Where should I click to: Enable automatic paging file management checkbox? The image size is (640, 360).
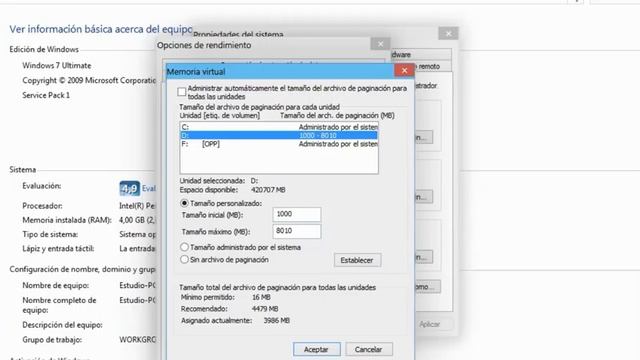pos(182,92)
